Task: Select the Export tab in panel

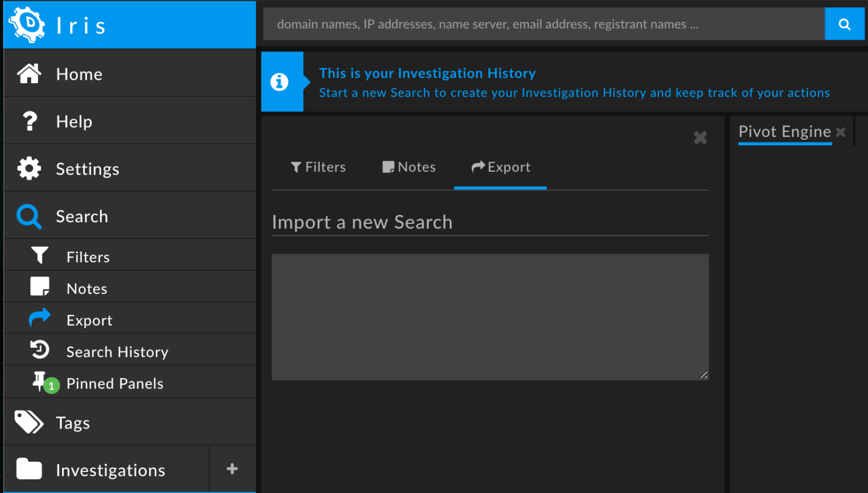Action: (501, 167)
